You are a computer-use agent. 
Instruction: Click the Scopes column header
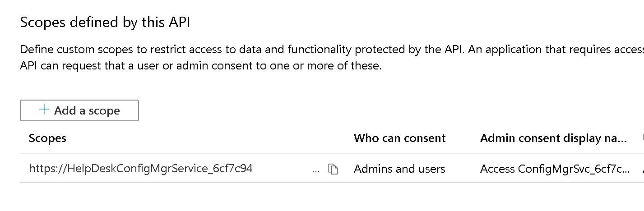47,138
